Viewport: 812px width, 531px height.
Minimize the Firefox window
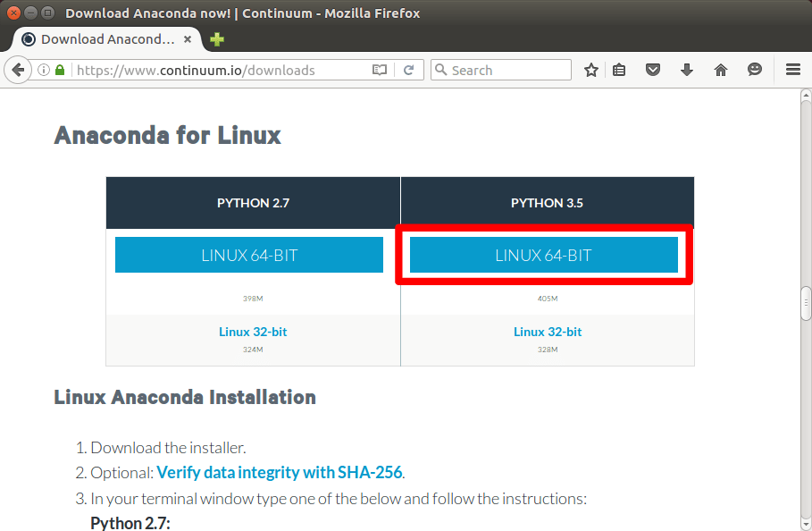pos(30,13)
